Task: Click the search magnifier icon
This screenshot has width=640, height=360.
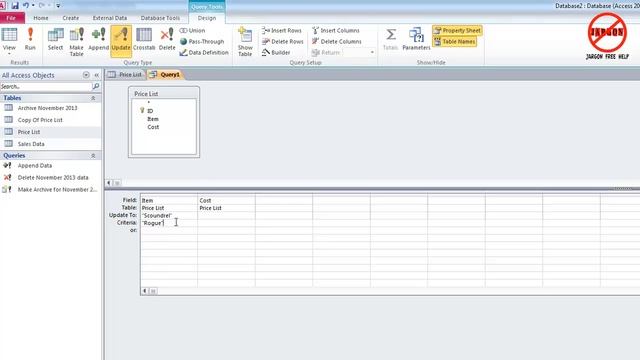Action: point(96,87)
